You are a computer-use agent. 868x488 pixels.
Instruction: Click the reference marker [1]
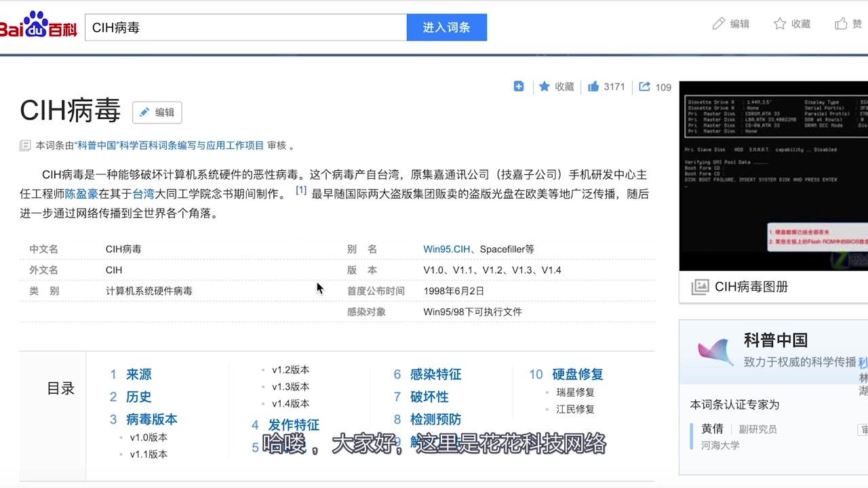point(301,190)
